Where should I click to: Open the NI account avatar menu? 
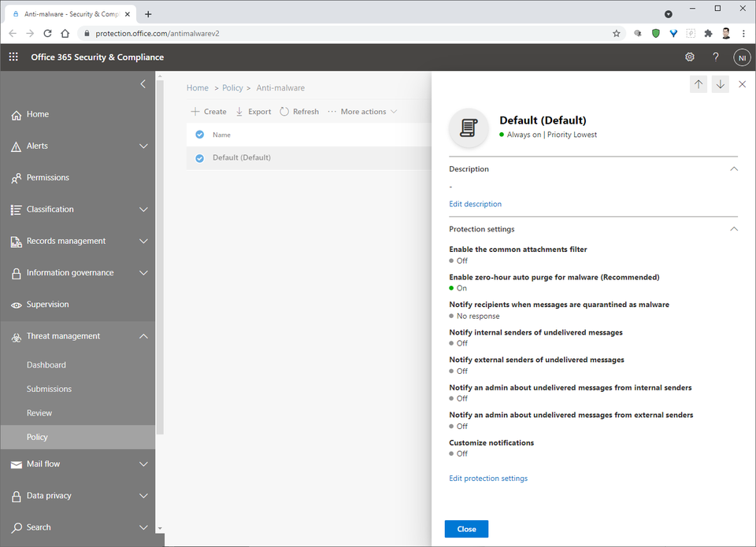tap(742, 57)
